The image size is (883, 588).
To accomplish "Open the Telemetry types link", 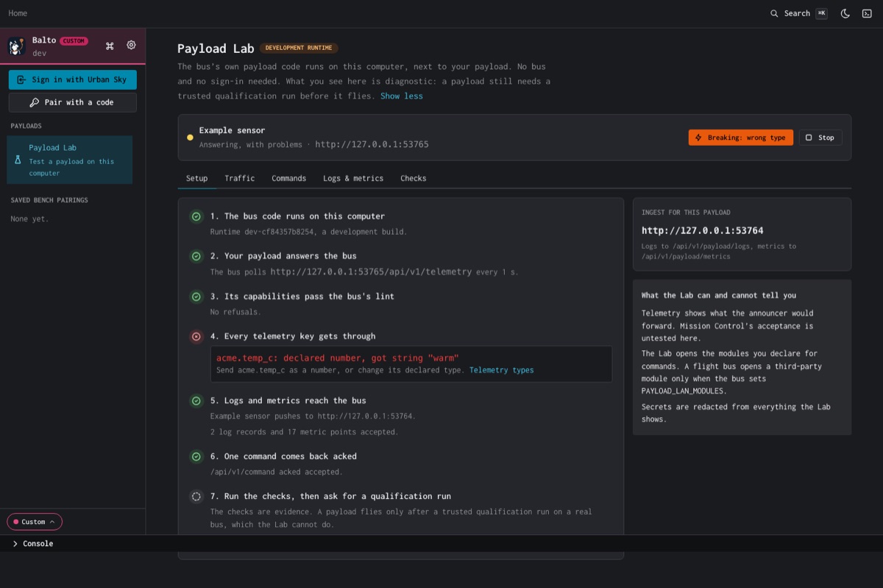I will click(x=502, y=370).
